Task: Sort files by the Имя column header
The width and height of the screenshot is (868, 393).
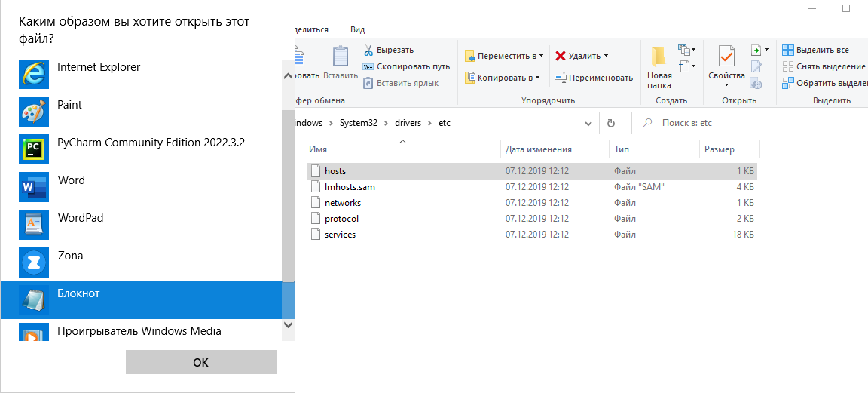Action: point(402,149)
